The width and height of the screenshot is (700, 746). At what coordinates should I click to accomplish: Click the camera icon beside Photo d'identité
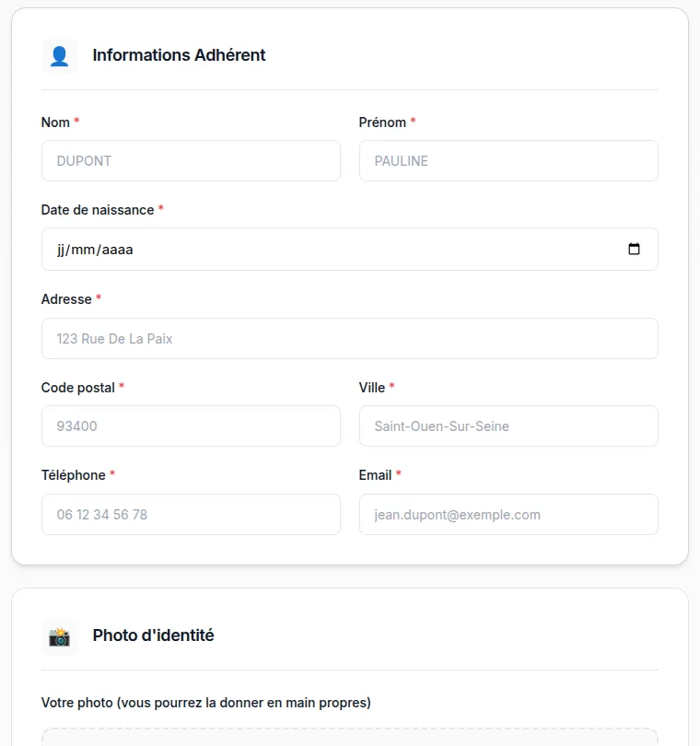tap(60, 637)
